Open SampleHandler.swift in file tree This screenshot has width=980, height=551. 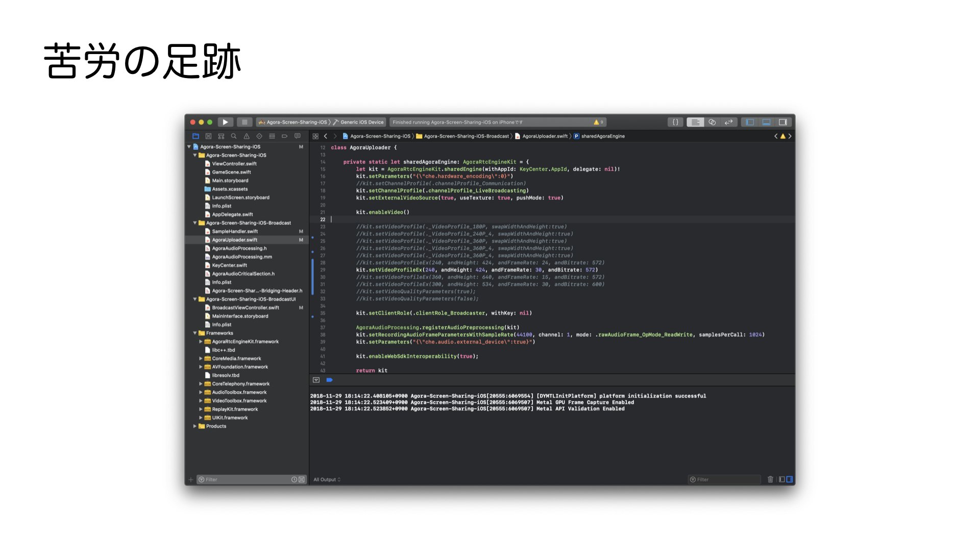click(x=235, y=232)
